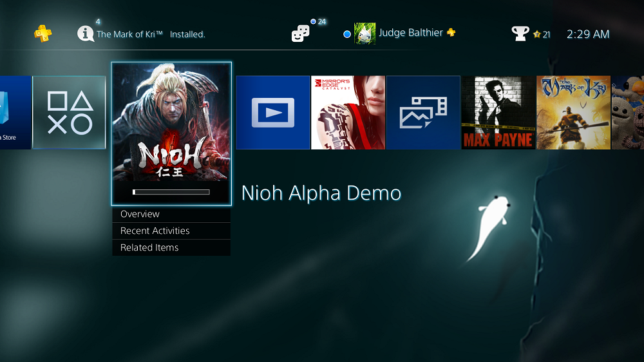Click the 2:29 AM clock

(x=588, y=34)
